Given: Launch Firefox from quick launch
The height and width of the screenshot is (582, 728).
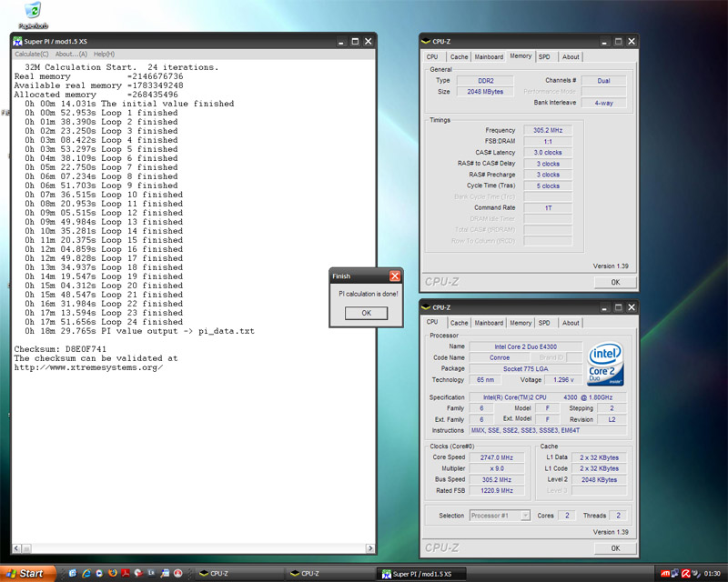Looking at the screenshot, I should tap(113, 573).
